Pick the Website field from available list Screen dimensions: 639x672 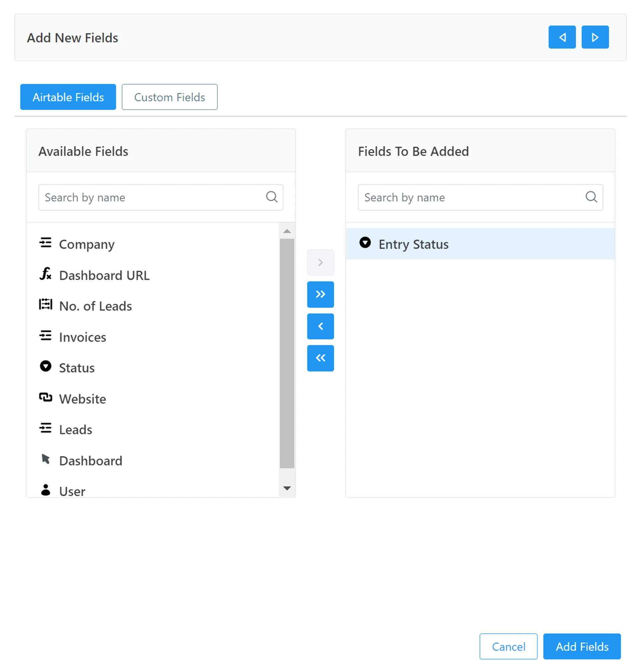coord(83,399)
